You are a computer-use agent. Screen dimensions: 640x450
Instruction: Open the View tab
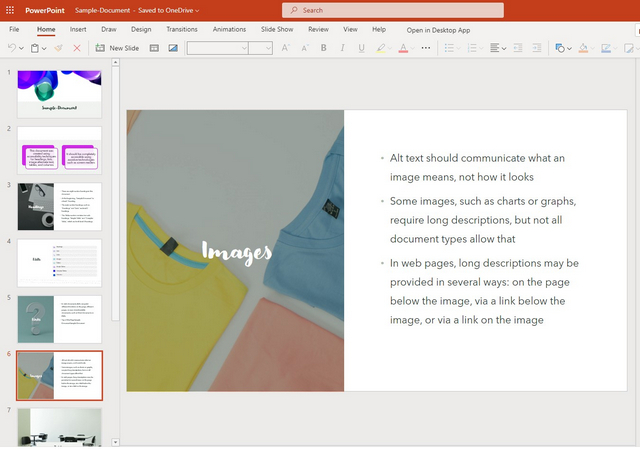pos(350,29)
